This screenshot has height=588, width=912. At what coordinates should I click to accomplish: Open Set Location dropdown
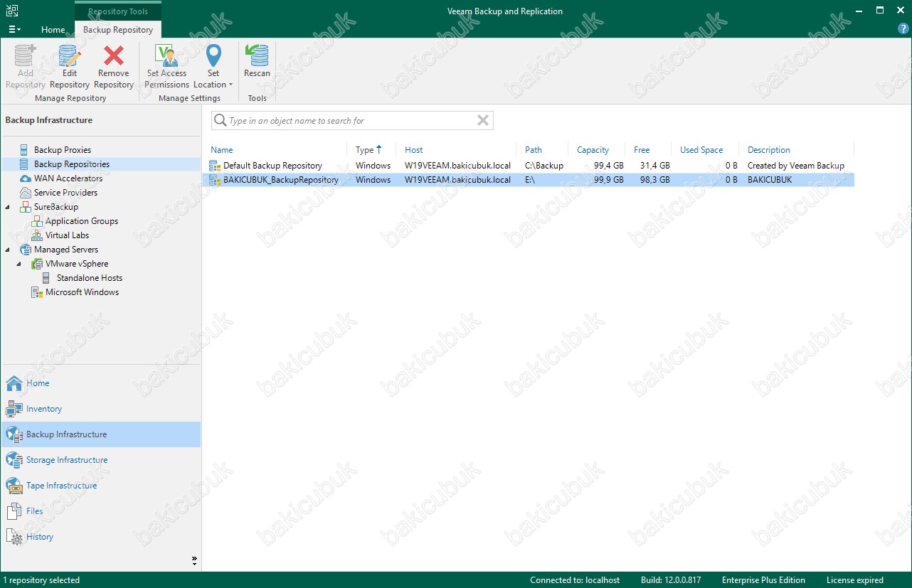[213, 67]
